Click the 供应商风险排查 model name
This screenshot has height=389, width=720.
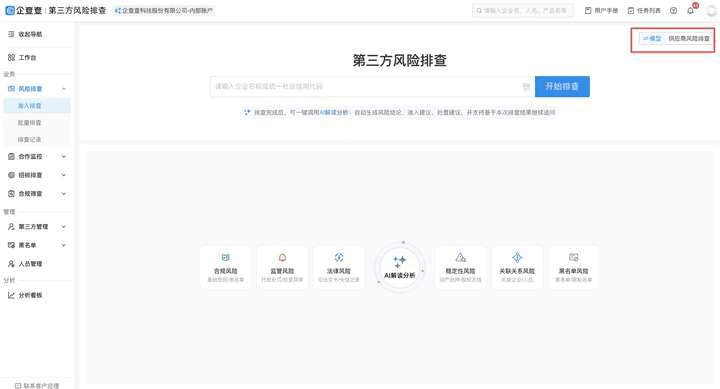coord(689,39)
